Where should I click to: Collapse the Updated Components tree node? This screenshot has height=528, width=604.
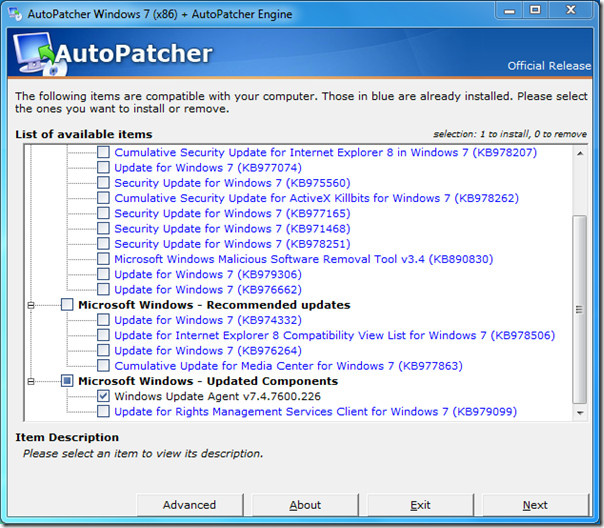point(31,381)
